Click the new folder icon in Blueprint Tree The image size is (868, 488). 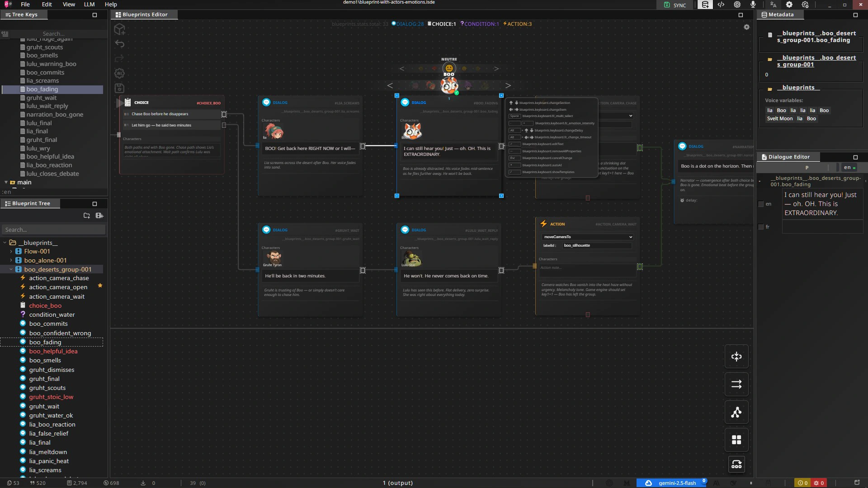(x=87, y=216)
